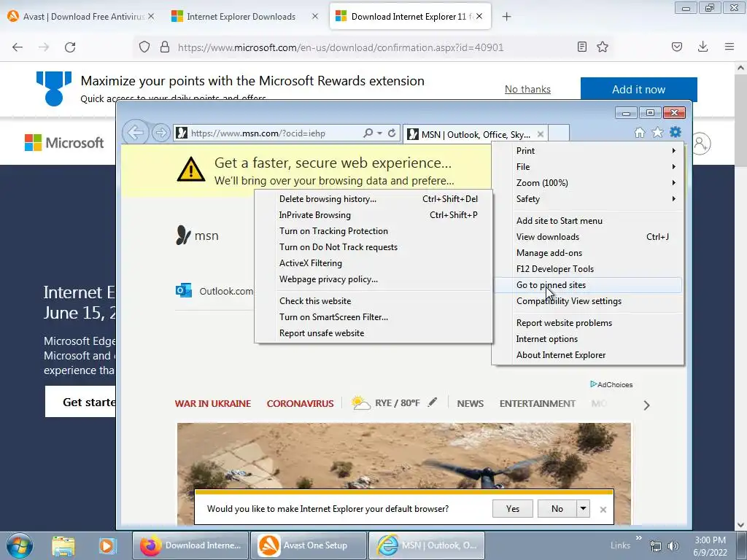Click the Firefox tracking protection shield
This screenshot has height=560, width=747.
coord(144,47)
